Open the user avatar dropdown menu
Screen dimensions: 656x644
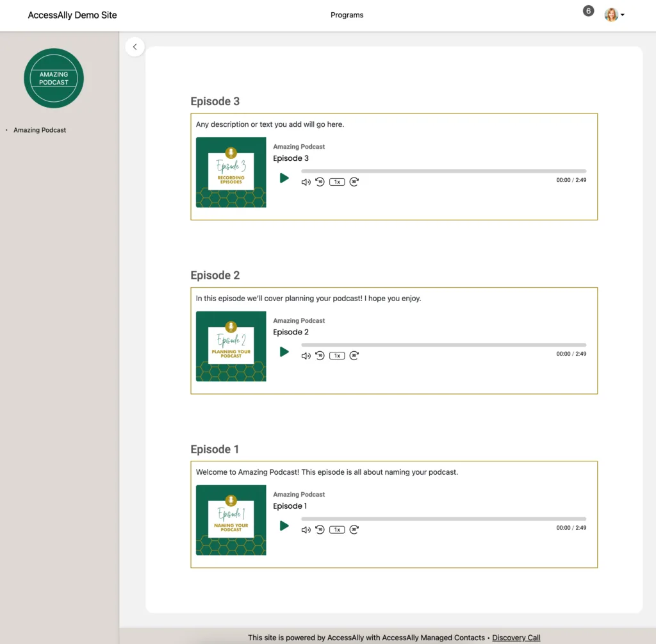tap(614, 15)
